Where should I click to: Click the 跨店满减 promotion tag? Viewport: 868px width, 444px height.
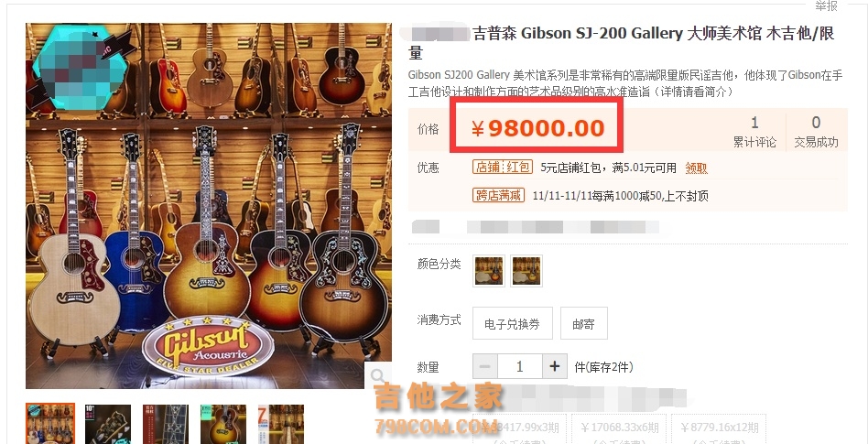click(498, 195)
